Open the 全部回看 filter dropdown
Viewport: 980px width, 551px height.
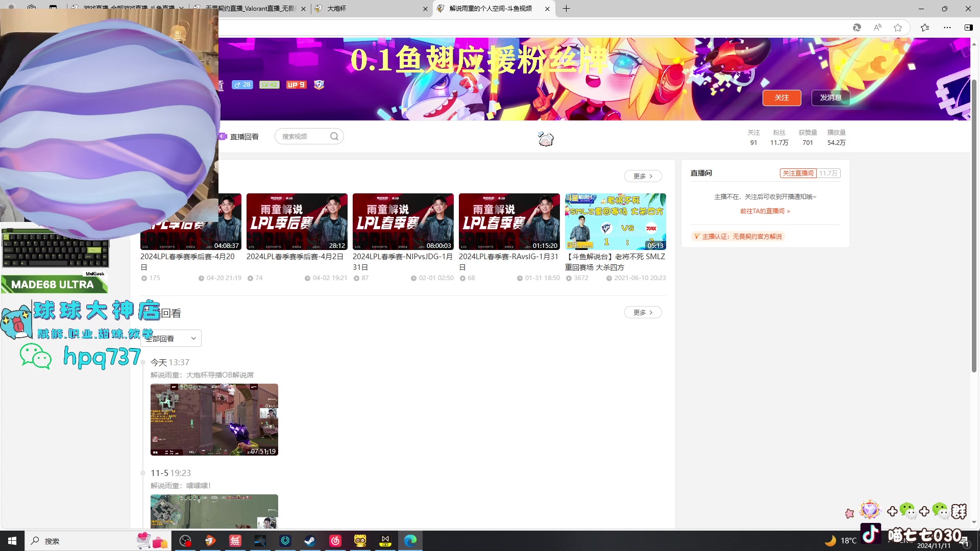click(x=171, y=338)
